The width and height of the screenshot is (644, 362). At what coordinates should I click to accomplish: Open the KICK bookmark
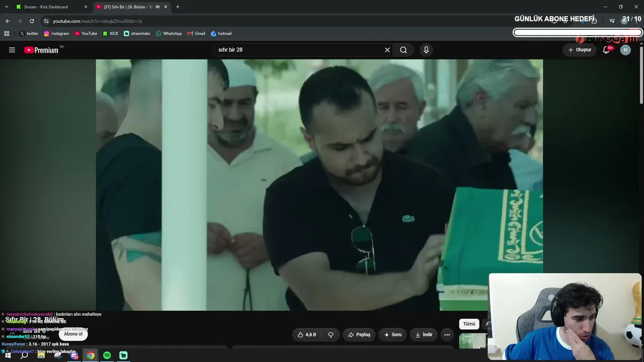click(x=111, y=34)
